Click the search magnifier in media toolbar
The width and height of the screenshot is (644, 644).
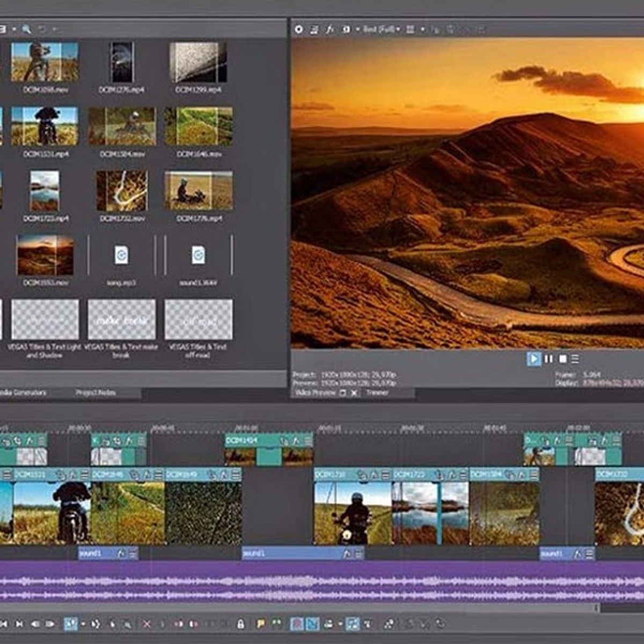coord(26,29)
